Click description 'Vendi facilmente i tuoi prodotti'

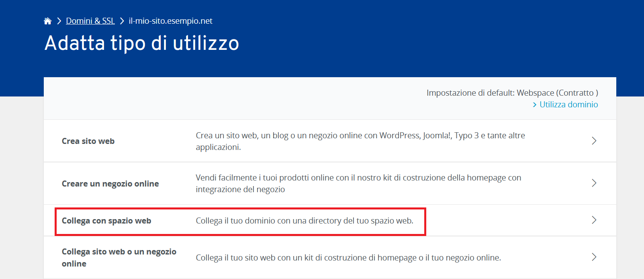[x=358, y=183]
